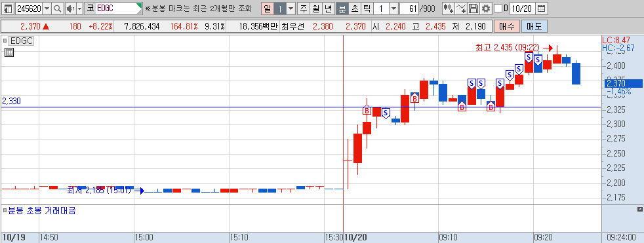
Task: Click the high price 2,435 in quote bar
Action: [x=435, y=27]
